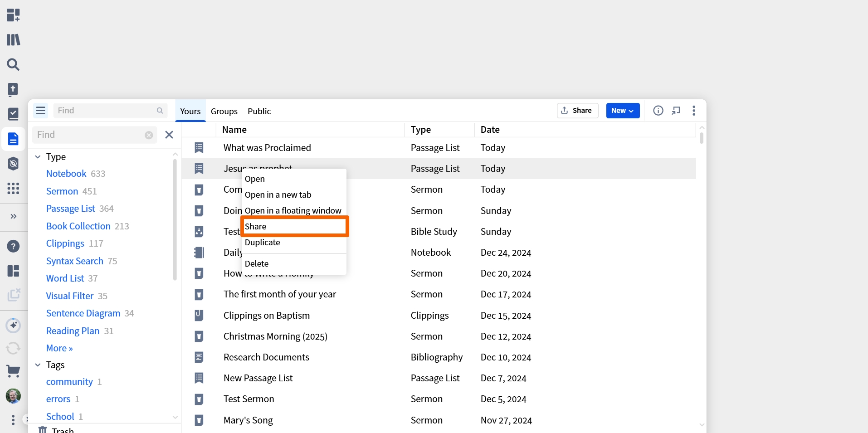Screen dimensions: 868x433
Task: Expand sidebar with double chevron
Action: pyautogui.click(x=13, y=216)
